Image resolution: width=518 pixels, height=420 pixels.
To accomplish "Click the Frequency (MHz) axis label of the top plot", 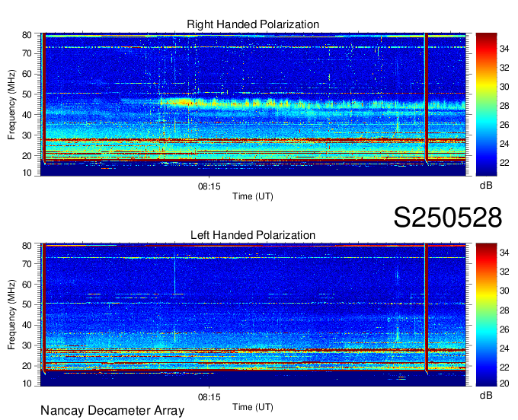I will tap(11, 104).
